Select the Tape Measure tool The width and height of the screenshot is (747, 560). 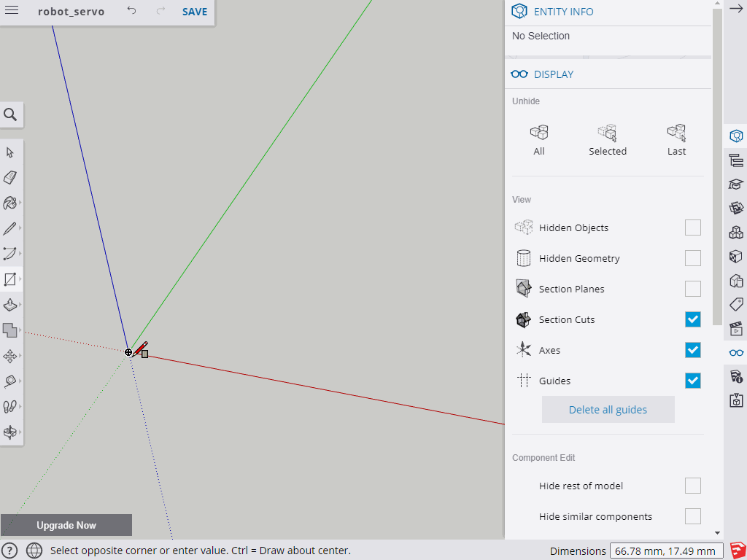(x=10, y=381)
